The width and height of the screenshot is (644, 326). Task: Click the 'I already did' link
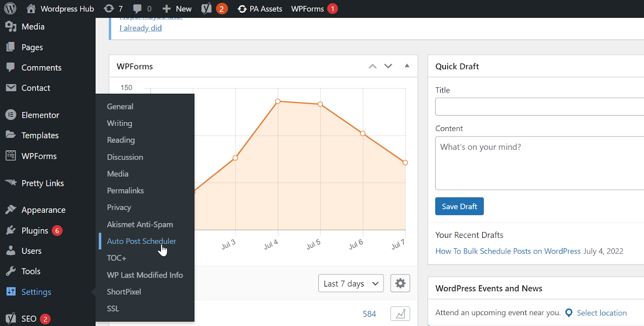[140, 28]
